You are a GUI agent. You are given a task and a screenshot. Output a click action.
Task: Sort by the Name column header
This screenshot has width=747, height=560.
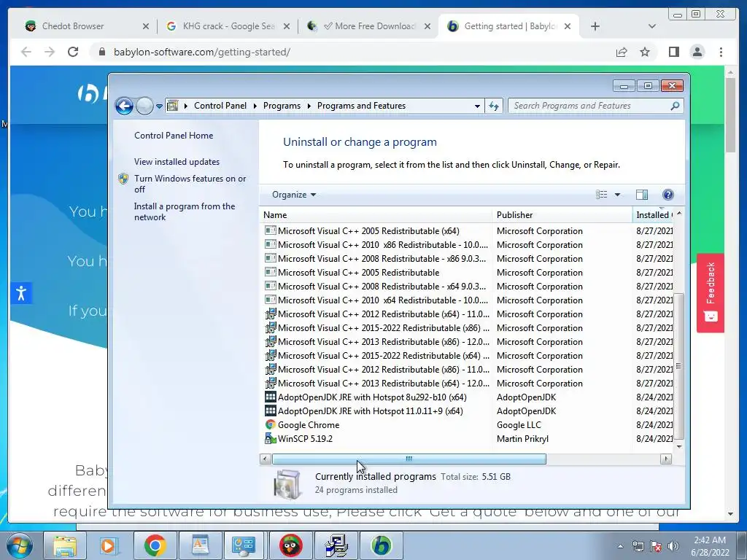[376, 215]
